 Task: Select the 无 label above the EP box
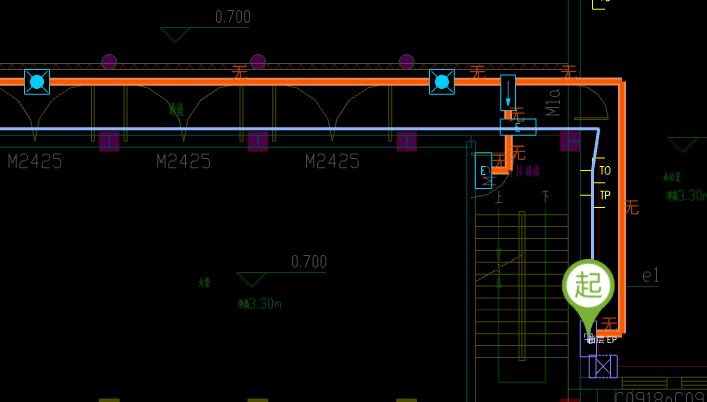point(609,324)
